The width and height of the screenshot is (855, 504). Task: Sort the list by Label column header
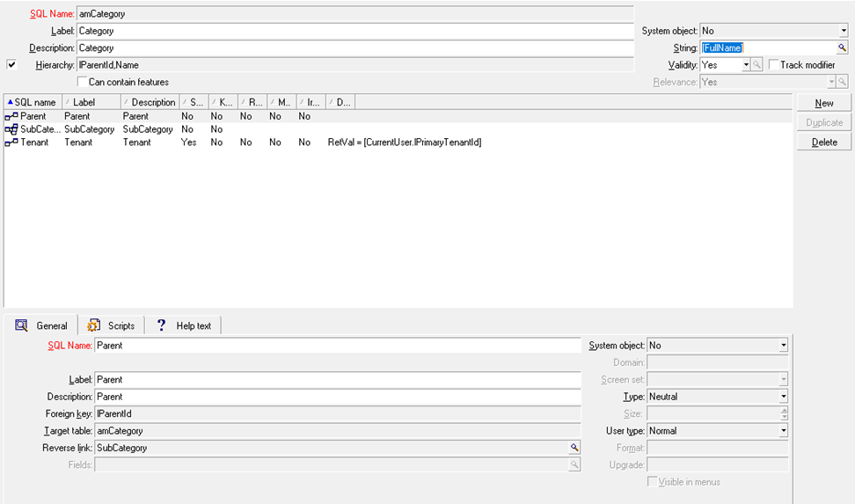point(84,102)
